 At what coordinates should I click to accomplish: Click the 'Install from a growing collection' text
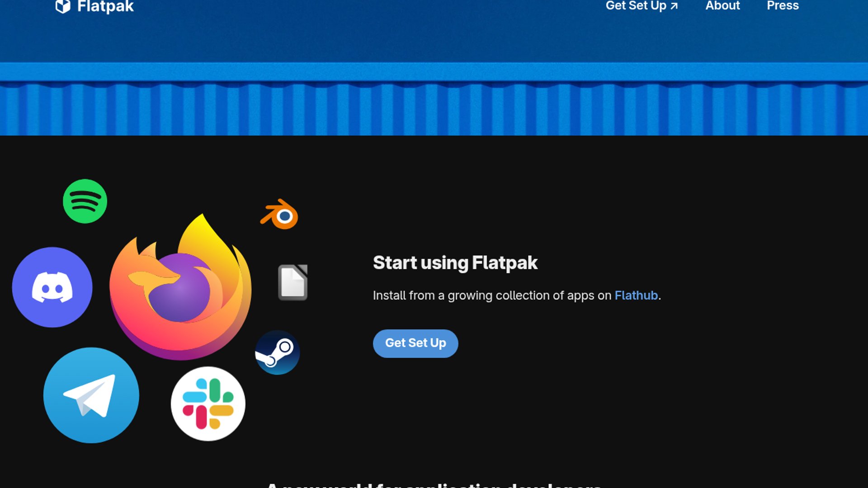point(517,296)
